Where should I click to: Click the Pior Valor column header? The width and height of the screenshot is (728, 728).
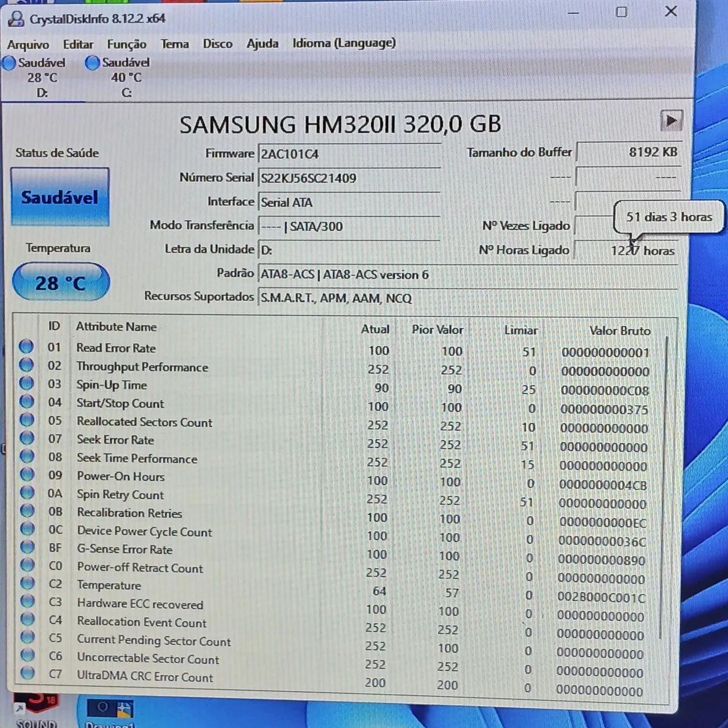click(x=437, y=329)
